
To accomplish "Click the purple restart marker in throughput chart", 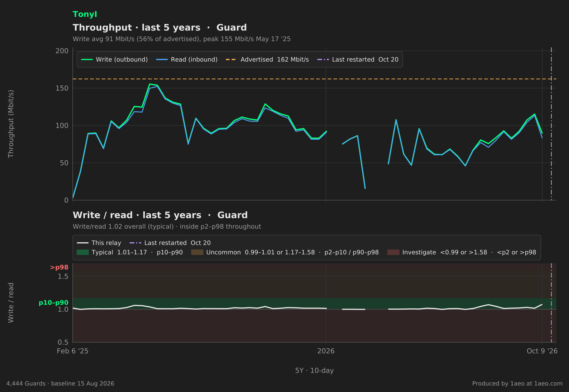I will point(551,124).
